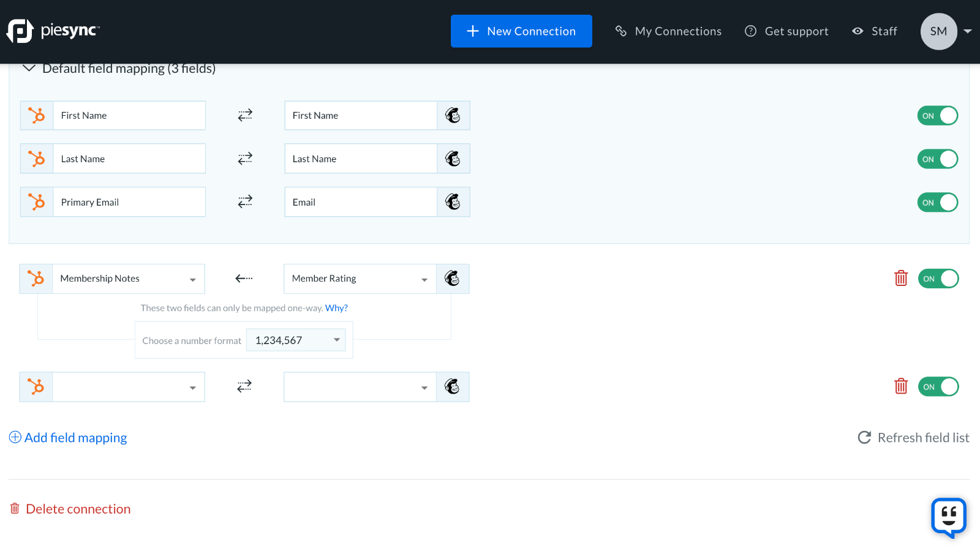
Task: Toggle off the Member Rating mapping
Action: 938,279
